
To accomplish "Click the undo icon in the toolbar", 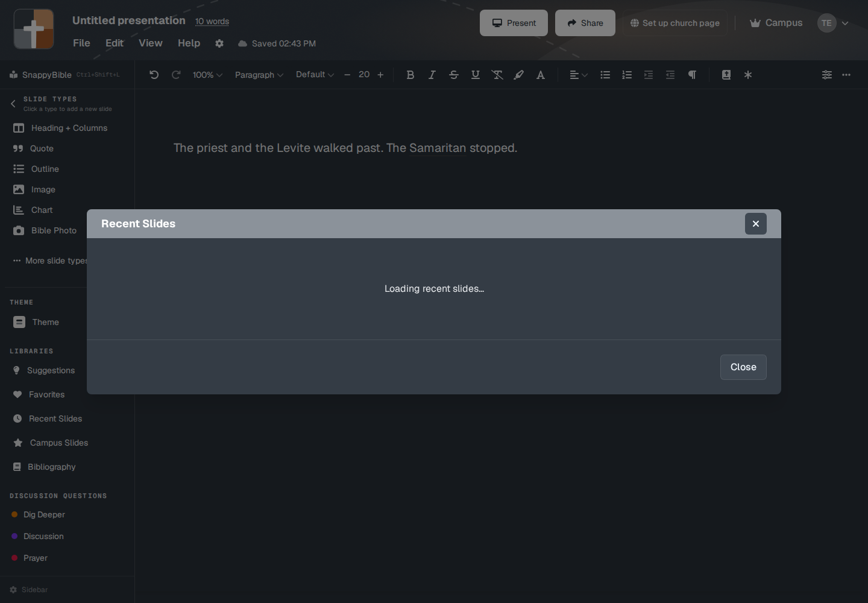I will (154, 75).
